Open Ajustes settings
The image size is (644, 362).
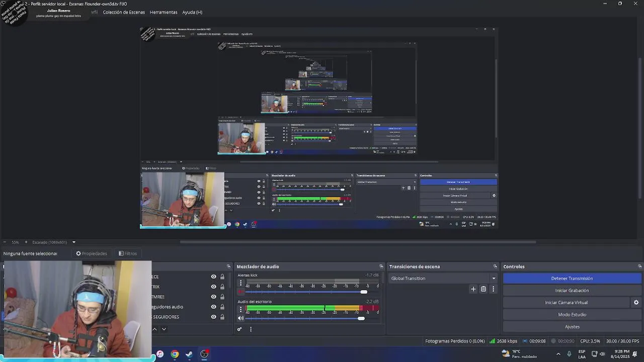click(572, 327)
